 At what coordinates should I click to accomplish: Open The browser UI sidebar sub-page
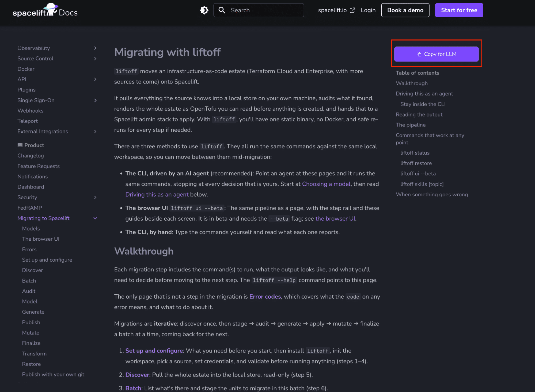[x=41, y=239]
